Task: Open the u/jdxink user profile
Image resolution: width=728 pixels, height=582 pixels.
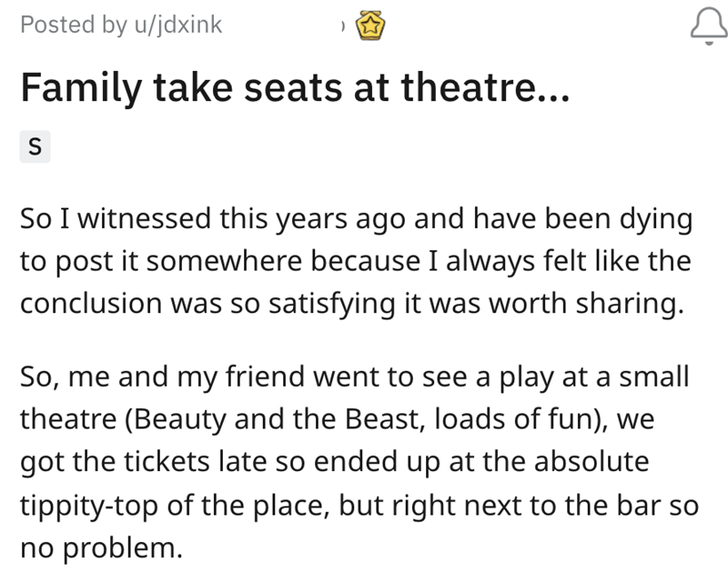Action: pos(177,25)
